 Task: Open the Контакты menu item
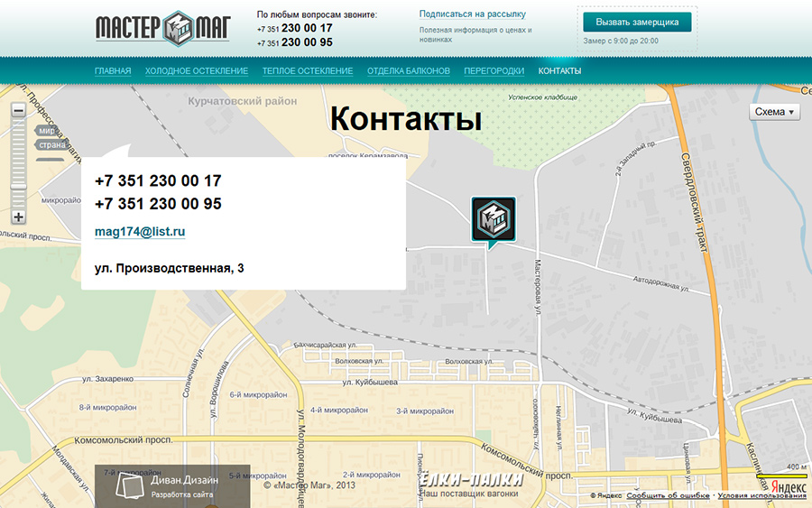pyautogui.click(x=559, y=71)
